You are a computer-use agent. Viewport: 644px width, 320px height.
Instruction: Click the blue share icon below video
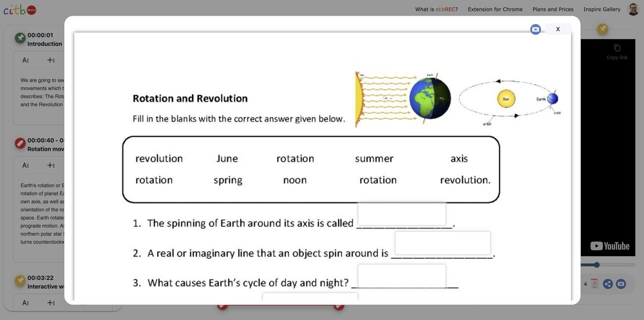point(608,284)
